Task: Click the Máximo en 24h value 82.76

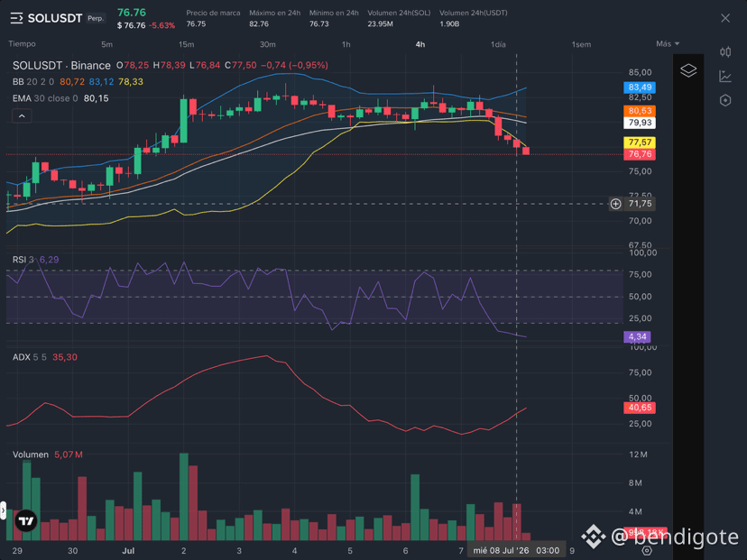Action: tap(259, 23)
